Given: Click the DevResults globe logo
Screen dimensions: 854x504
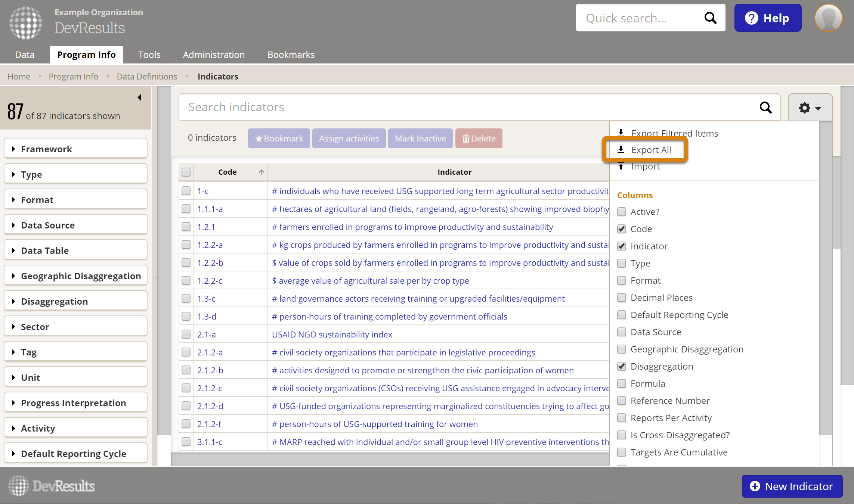Looking at the screenshot, I should [x=25, y=22].
